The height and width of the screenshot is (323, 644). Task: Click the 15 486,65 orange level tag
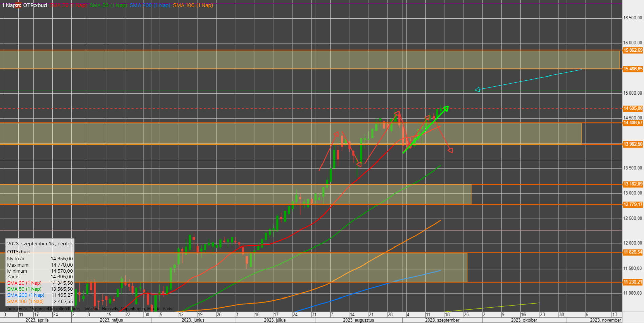pyautogui.click(x=633, y=69)
